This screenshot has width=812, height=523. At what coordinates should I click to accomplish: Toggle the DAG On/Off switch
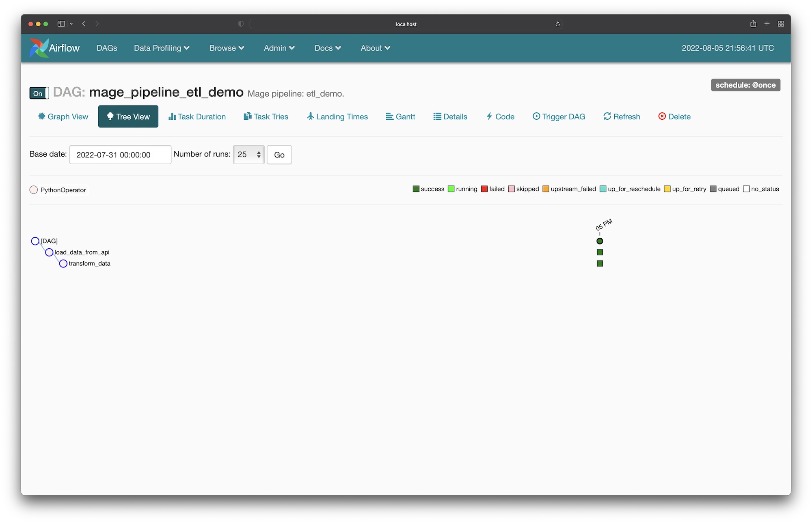pos(39,93)
